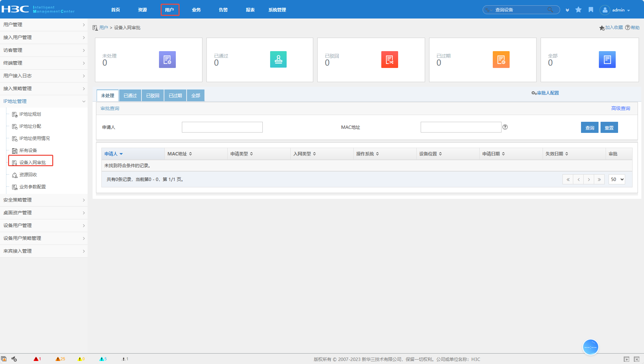Go to next page of results
Viewport: 644px width, 364px height.
point(589,179)
